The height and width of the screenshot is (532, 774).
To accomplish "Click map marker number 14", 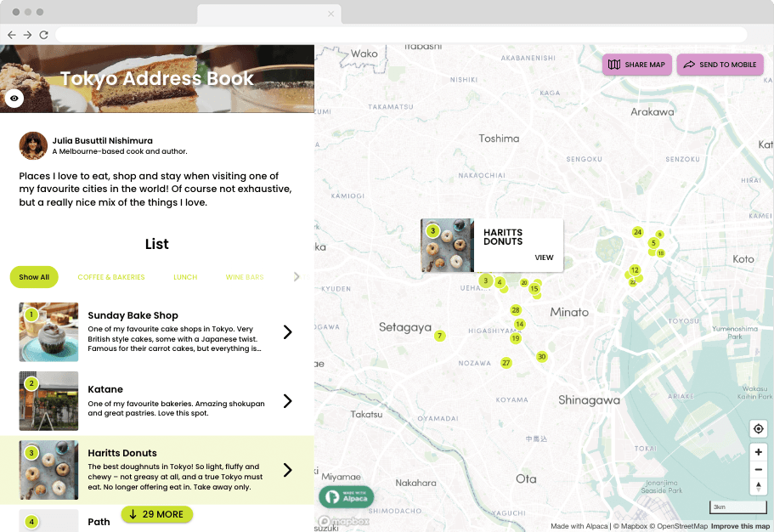I will 519,324.
